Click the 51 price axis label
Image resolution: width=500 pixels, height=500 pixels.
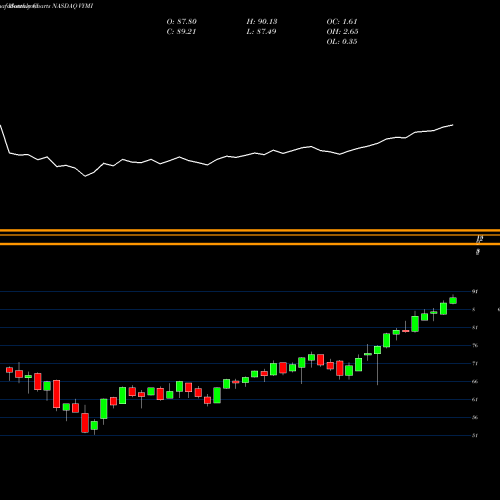click(x=475, y=436)
